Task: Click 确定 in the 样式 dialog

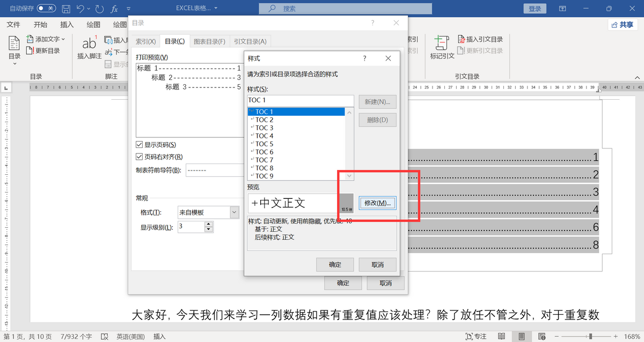Action: (x=334, y=265)
